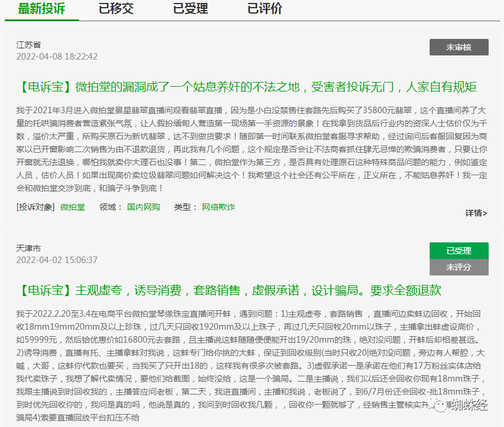Open the 主观虚夸，诱导消费 complaint headline
Image resolution: width=504 pixels, height=427 pixels.
click(228, 290)
